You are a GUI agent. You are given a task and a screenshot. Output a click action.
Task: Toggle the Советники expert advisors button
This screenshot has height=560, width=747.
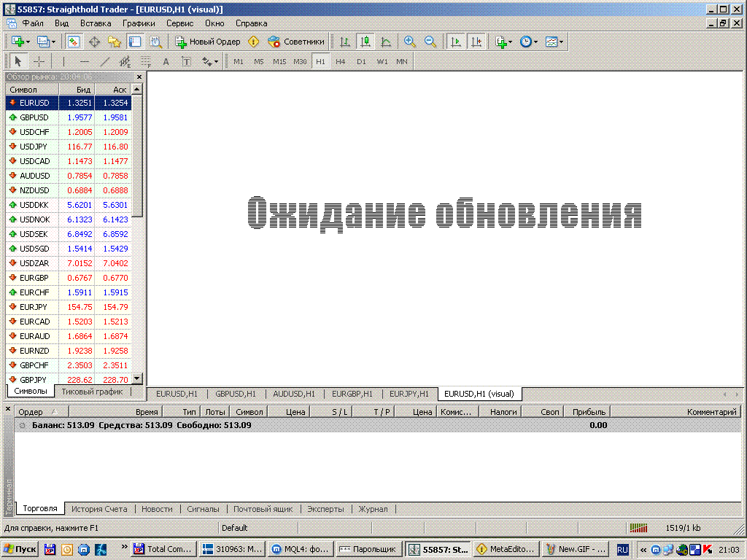point(296,42)
